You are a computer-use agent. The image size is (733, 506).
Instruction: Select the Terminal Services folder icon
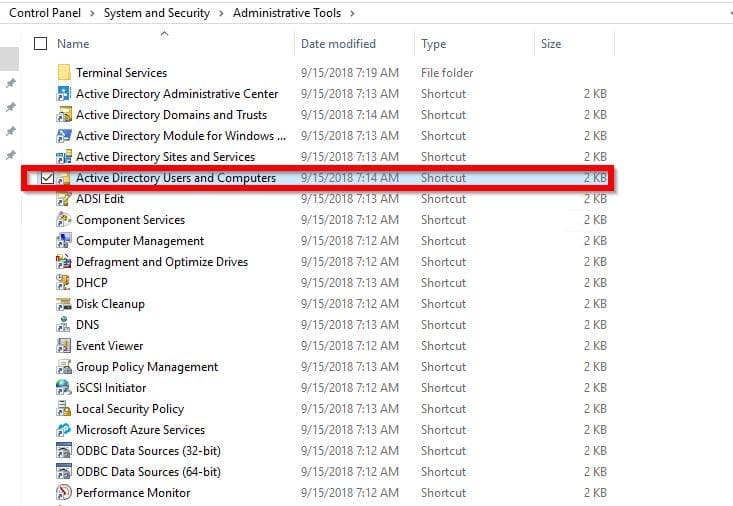(64, 73)
